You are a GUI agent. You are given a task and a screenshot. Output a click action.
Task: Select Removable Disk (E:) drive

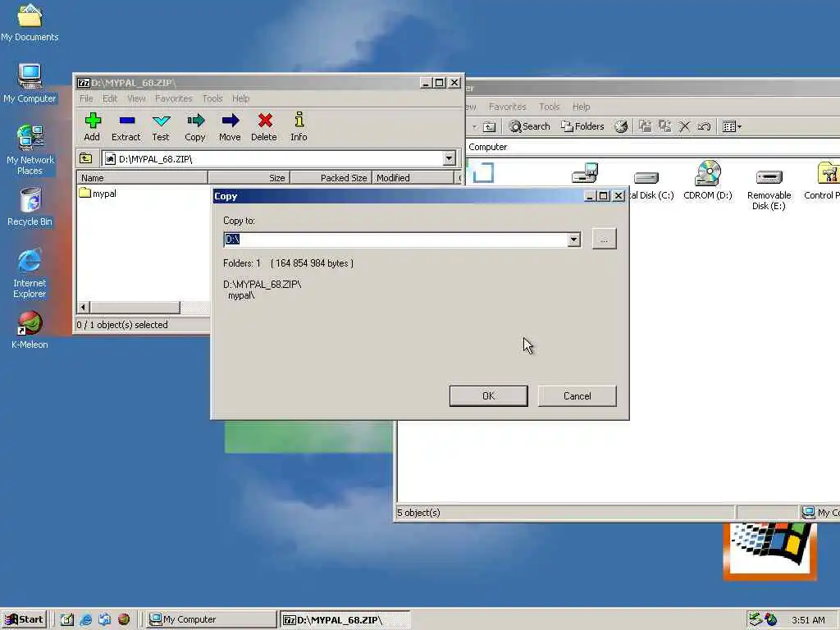[769, 189]
